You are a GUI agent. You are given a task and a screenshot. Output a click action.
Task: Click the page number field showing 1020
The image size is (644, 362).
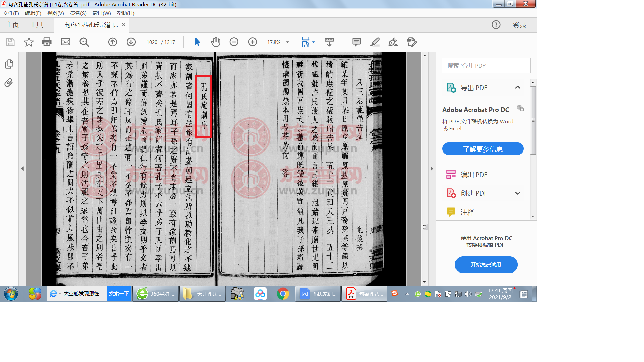coord(152,42)
